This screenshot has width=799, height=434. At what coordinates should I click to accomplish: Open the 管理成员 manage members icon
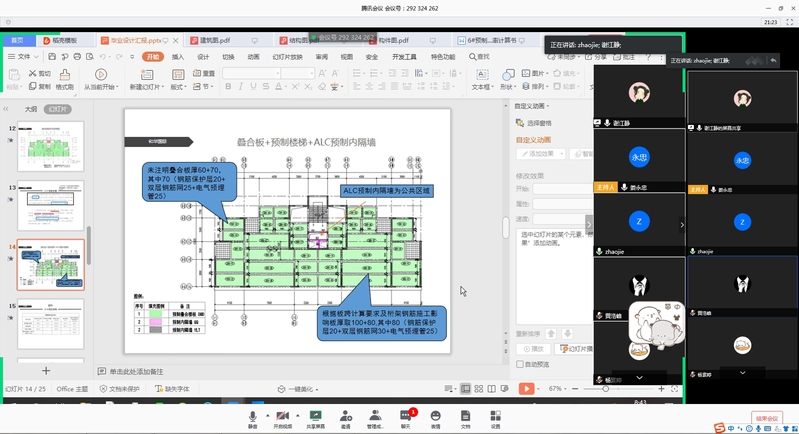375,416
